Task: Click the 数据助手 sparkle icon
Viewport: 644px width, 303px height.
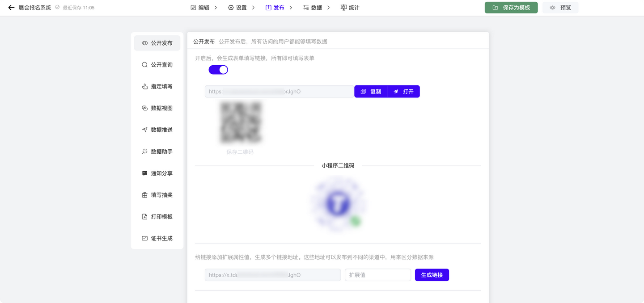Action: coord(144,151)
